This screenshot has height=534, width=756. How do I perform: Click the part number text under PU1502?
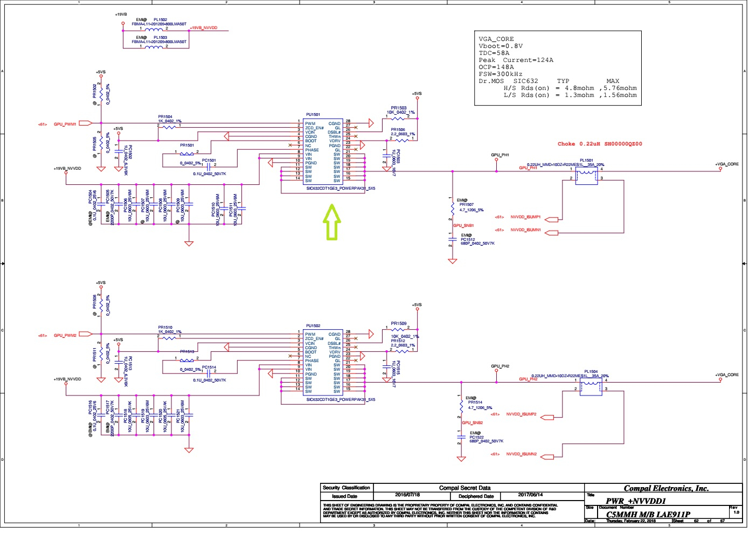(341, 400)
